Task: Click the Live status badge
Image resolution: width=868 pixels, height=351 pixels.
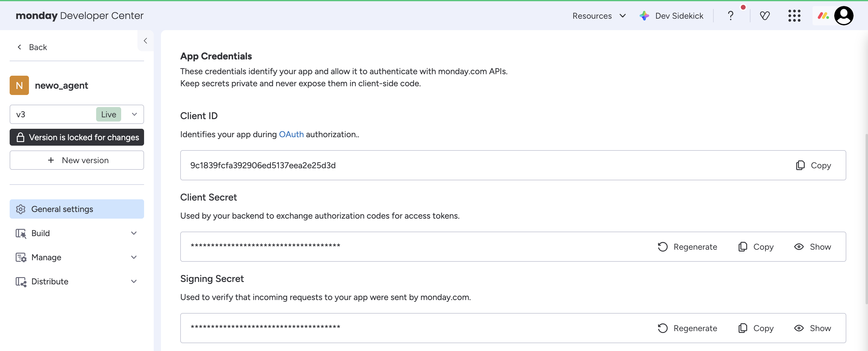Action: [108, 114]
